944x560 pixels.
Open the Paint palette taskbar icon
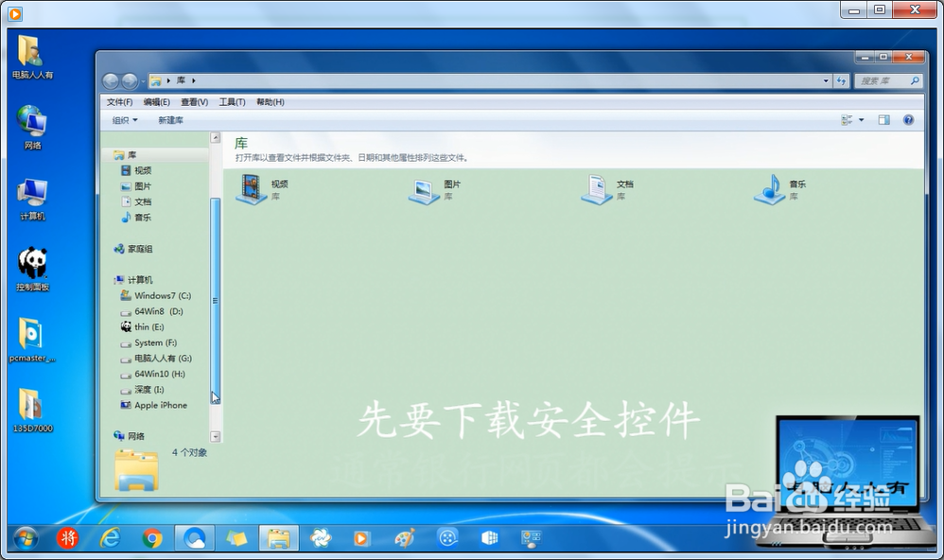[x=405, y=537]
